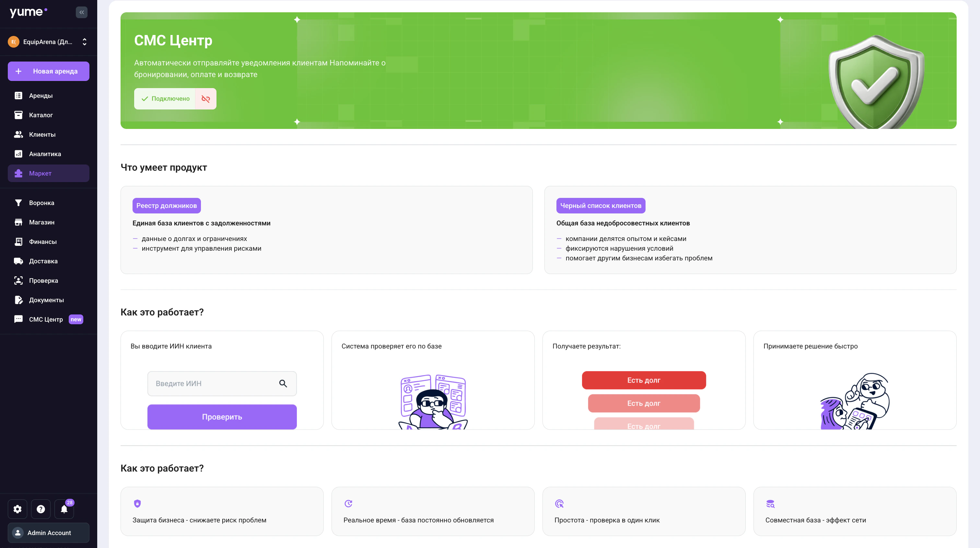This screenshot has width=980, height=548.
Task: Collapse the sidebar with the double-chevron icon
Action: (x=81, y=12)
